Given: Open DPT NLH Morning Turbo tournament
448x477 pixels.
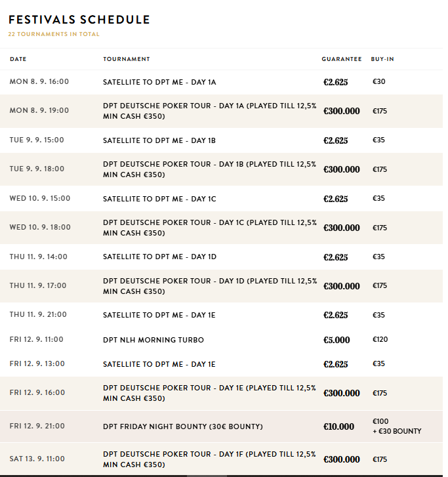Looking at the screenshot, I should (153, 340).
